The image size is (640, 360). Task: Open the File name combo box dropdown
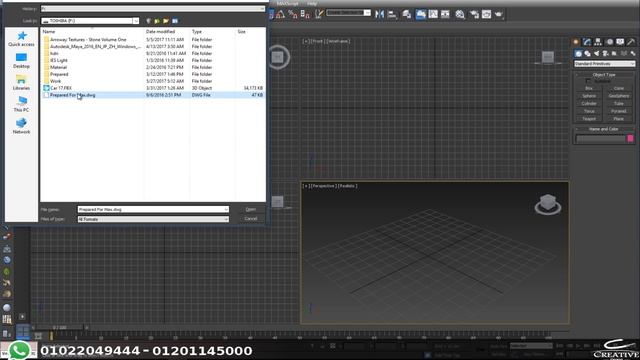[226, 209]
